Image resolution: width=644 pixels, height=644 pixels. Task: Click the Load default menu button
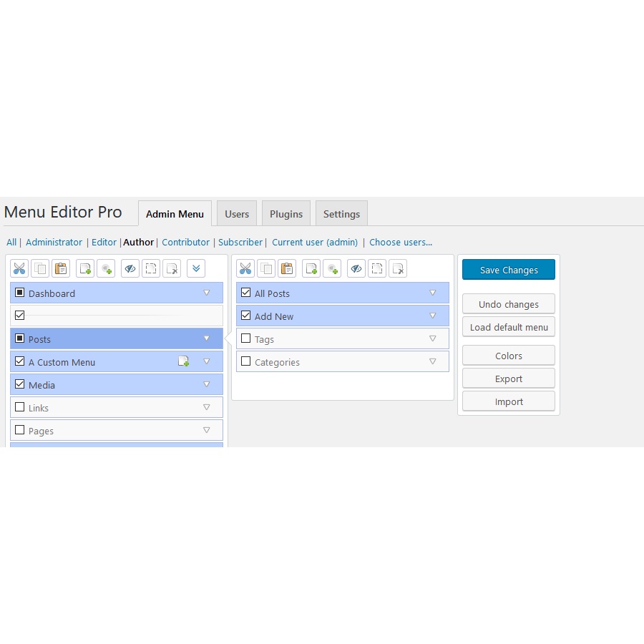(x=508, y=327)
